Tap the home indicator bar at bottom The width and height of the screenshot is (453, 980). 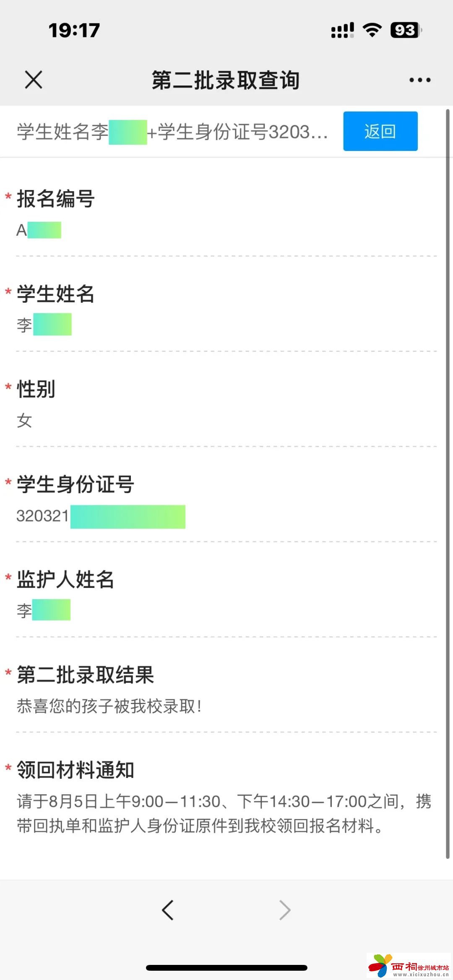[226, 968]
